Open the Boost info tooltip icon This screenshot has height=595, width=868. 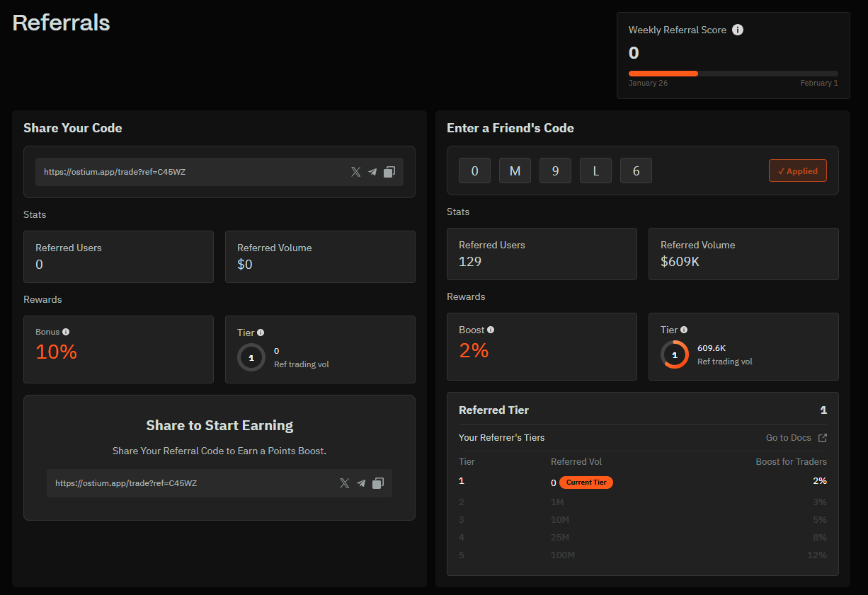pos(491,330)
